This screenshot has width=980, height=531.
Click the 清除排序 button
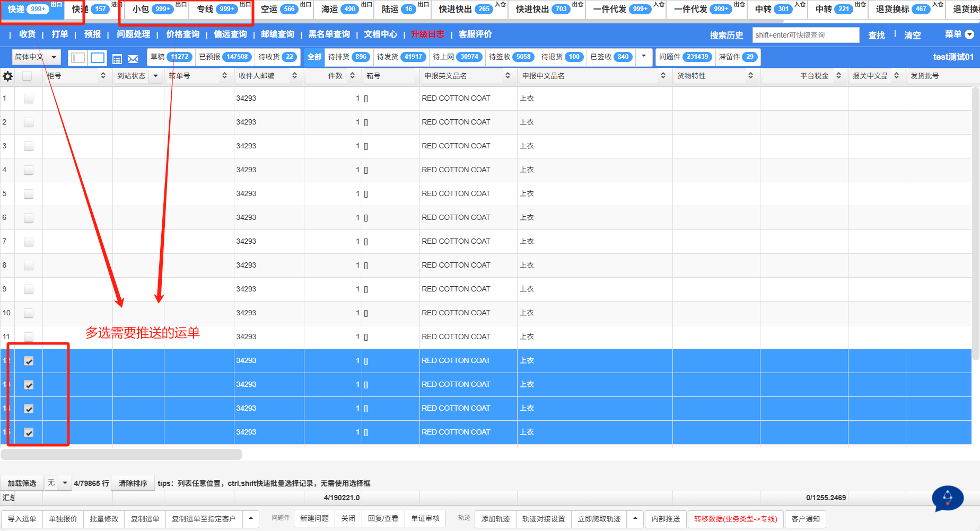coord(133,483)
